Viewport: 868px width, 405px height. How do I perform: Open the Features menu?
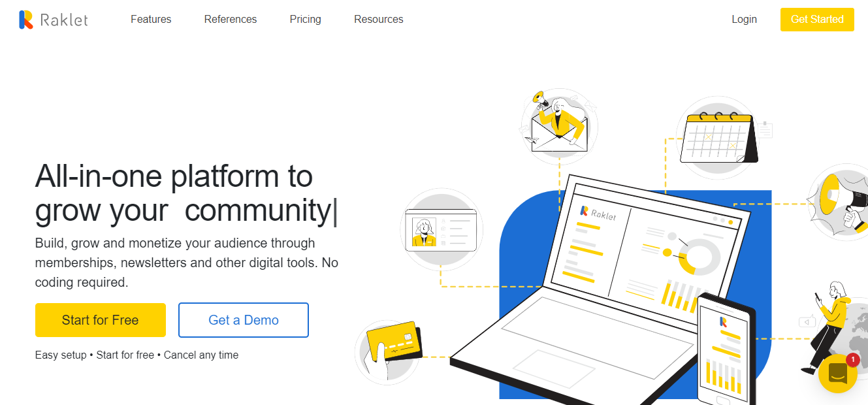(x=151, y=20)
